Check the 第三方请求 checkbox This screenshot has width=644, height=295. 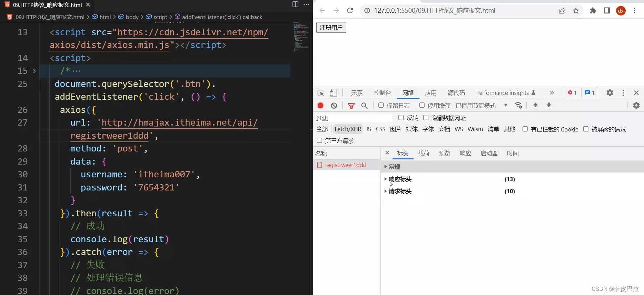coord(319,140)
